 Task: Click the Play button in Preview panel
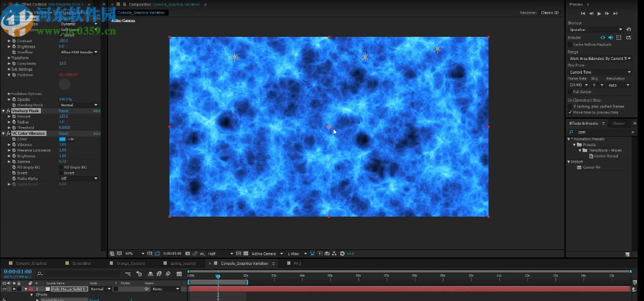click(x=599, y=13)
